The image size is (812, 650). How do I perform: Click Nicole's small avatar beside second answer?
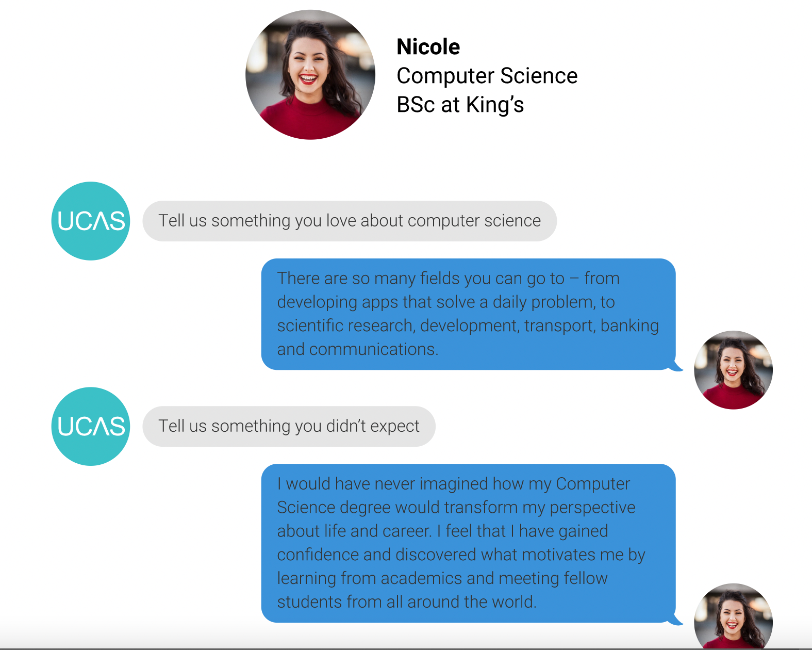[733, 616]
